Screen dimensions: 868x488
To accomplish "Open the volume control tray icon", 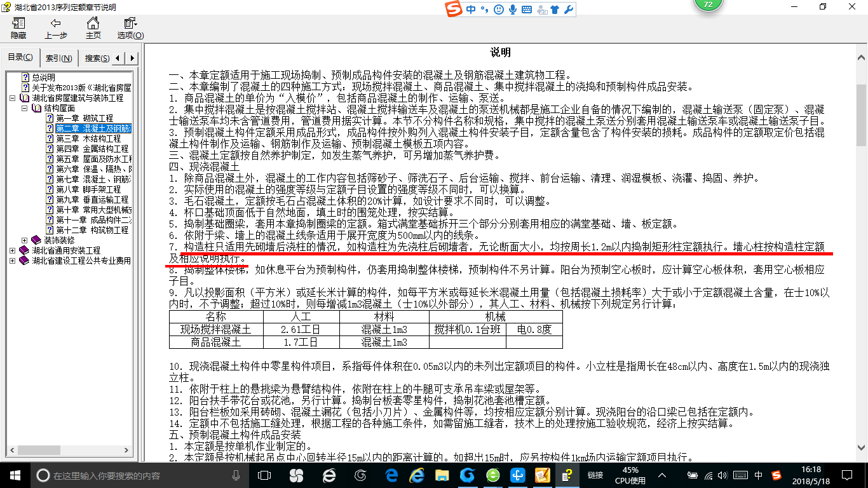I will (724, 475).
